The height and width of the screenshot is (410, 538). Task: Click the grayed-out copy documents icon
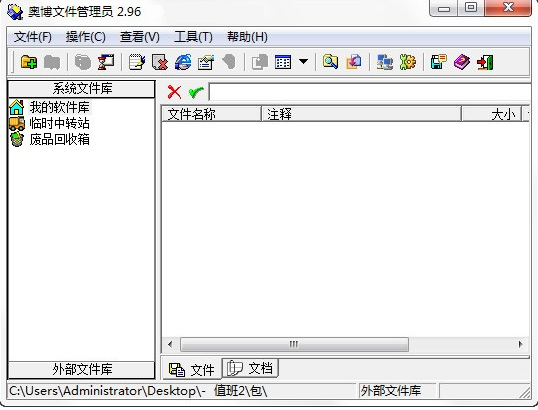(260, 62)
